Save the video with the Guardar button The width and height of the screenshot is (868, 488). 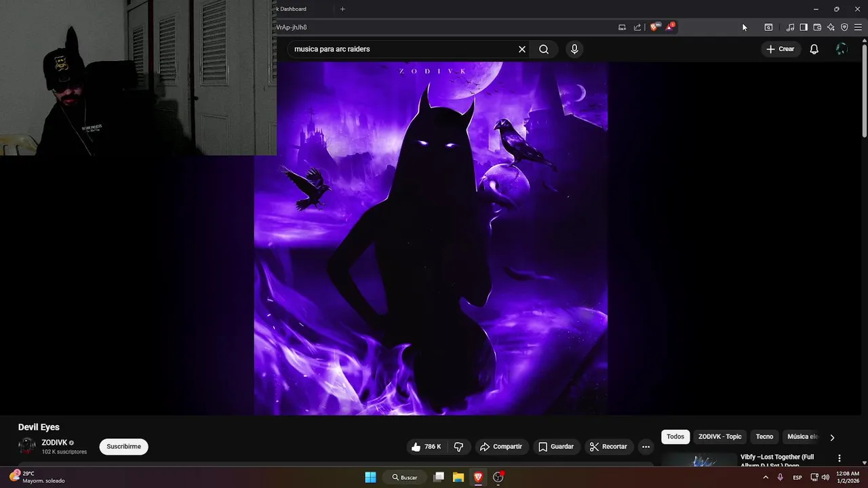pos(556,447)
